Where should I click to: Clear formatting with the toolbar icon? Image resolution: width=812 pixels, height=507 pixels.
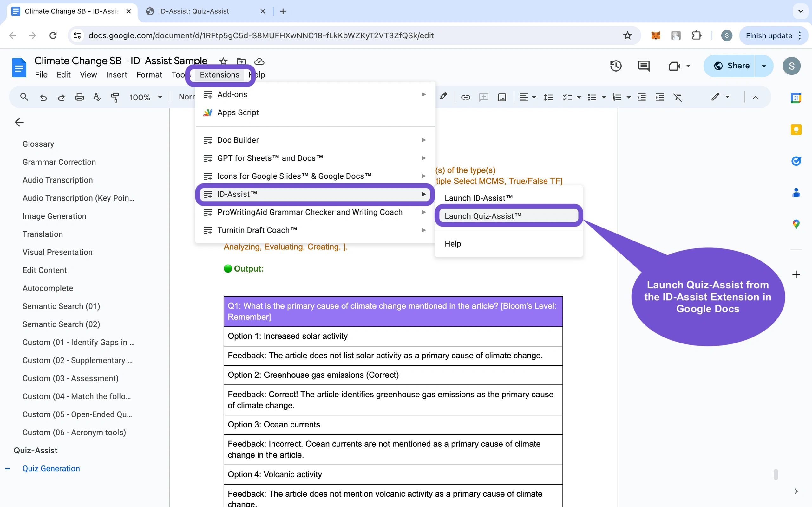[x=678, y=97]
